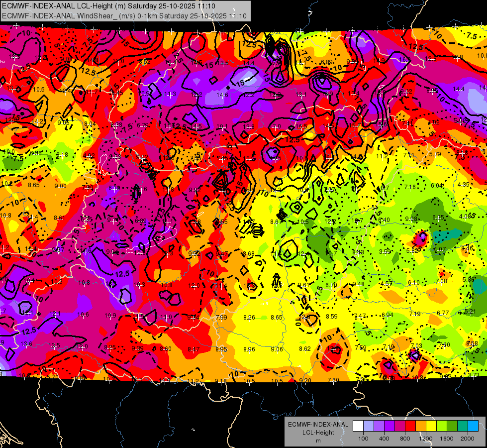Image resolution: width=487 pixels, height=448 pixels.
Task: Click the 8.96 grid value
Action: coord(249,349)
